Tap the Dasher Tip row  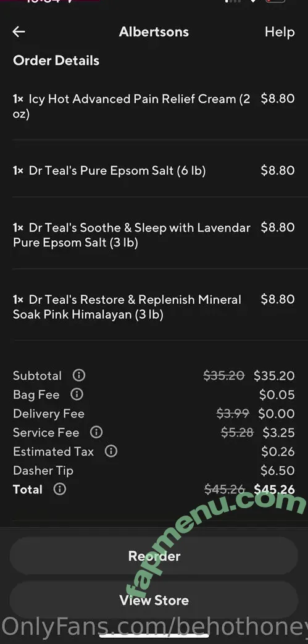click(154, 470)
